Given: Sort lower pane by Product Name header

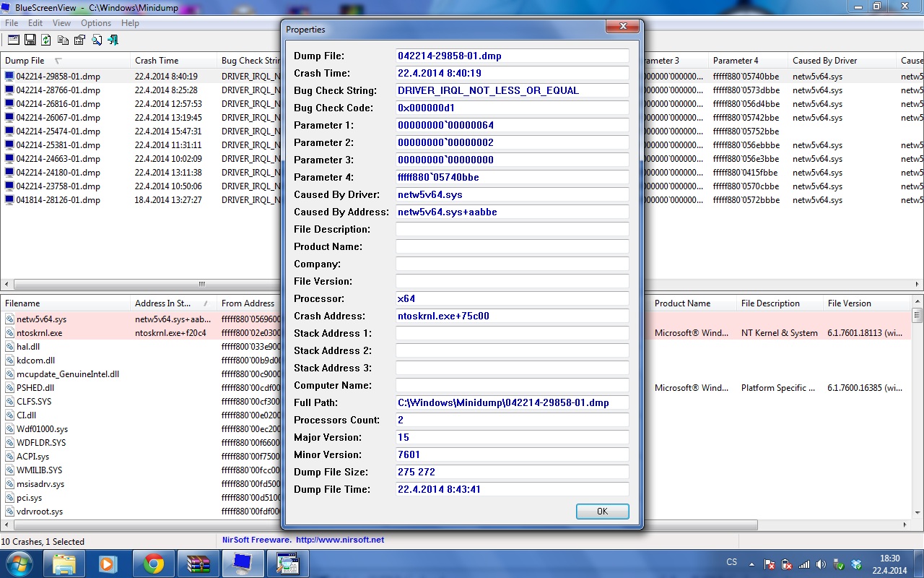Looking at the screenshot, I should pyautogui.click(x=693, y=303).
